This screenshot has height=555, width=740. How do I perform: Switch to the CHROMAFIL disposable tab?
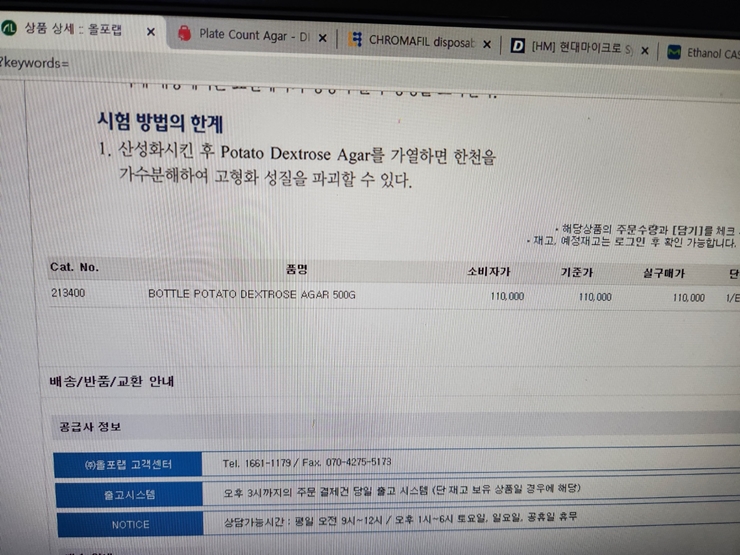[420, 43]
